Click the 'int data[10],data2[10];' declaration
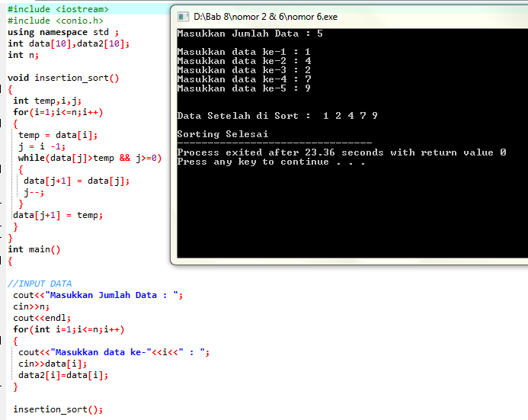The width and height of the screenshot is (528, 420). pyautogui.click(x=69, y=43)
